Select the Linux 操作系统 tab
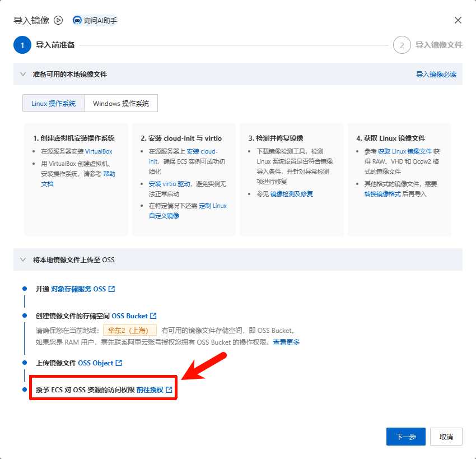This screenshot has width=476, height=459. (53, 103)
